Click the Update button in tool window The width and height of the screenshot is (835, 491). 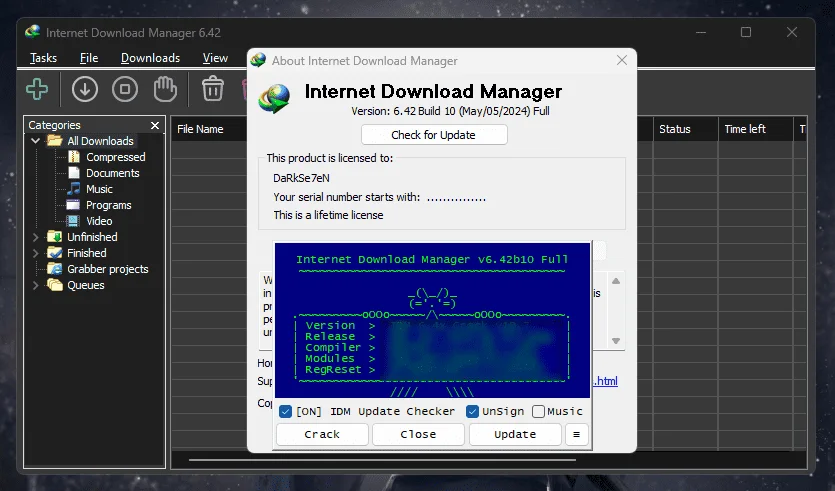tap(515, 435)
